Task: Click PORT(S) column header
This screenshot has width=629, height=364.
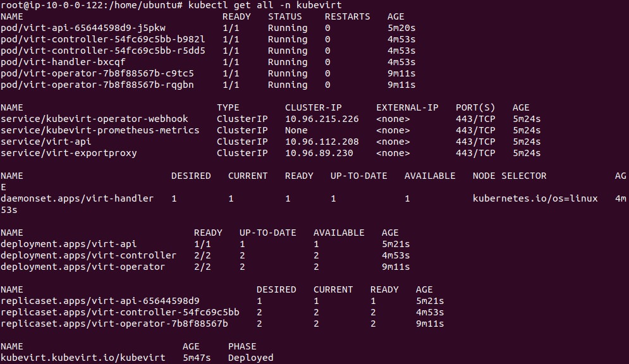Action: [475, 108]
